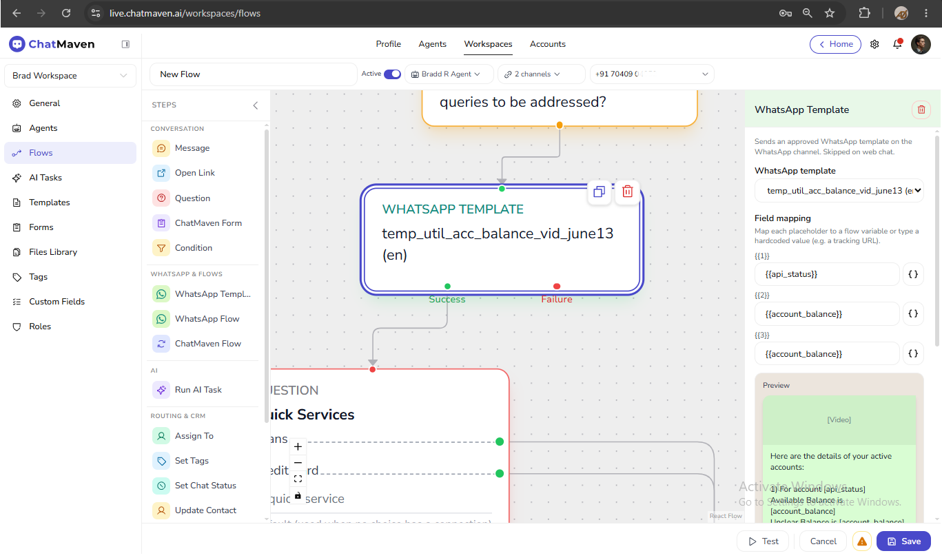The width and height of the screenshot is (942, 560).
Task: Select WhatsApp Template step in list
Action: [203, 294]
